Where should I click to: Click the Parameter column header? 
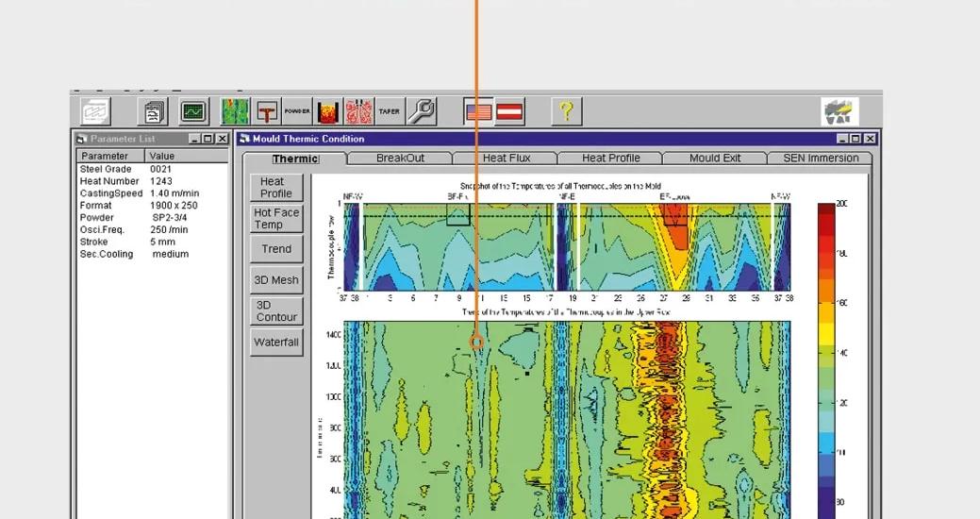(110, 156)
